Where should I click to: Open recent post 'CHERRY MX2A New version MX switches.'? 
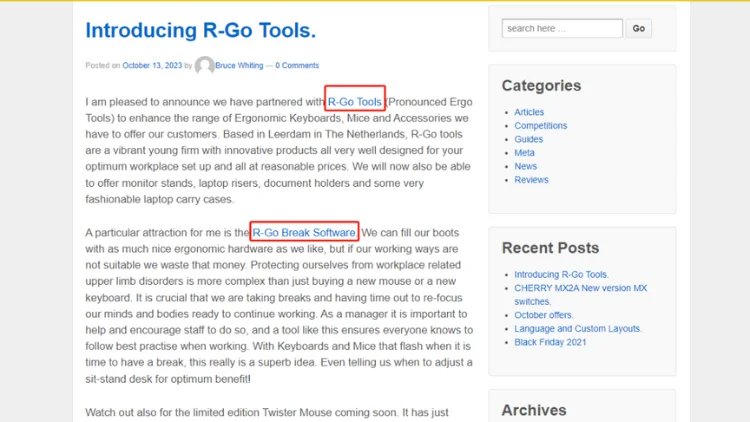[581, 295]
